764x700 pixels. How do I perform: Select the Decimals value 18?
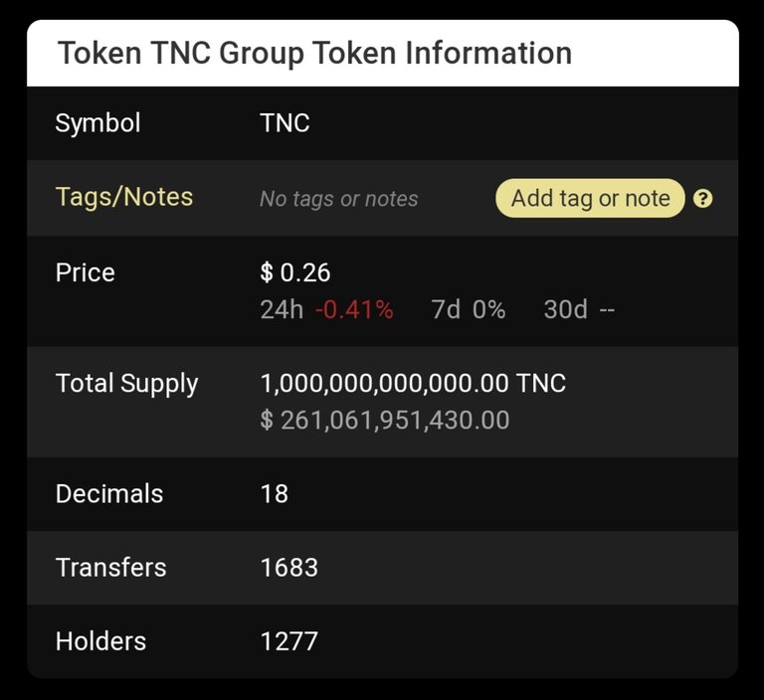tap(275, 493)
